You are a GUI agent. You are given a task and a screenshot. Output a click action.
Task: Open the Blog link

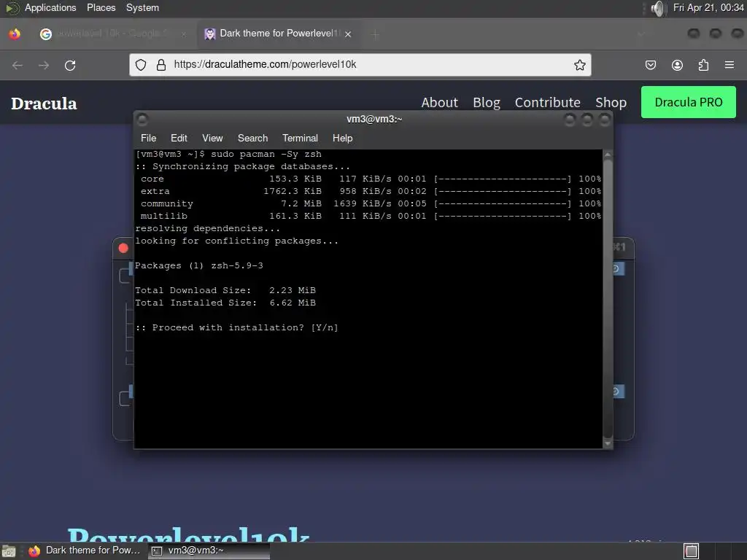[487, 102]
